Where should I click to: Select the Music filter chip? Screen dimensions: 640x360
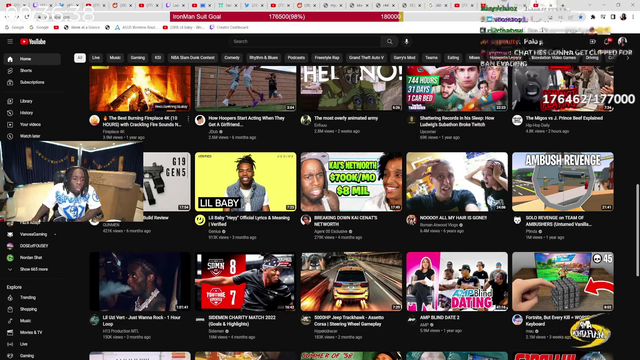tap(115, 58)
